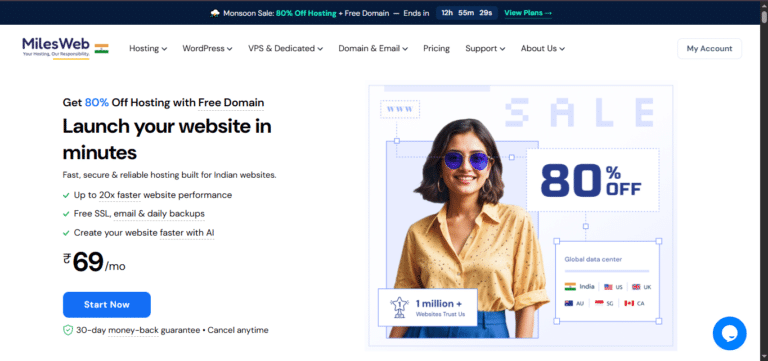Click the shield icon by money-back guarantee
768x361 pixels.
[68, 330]
